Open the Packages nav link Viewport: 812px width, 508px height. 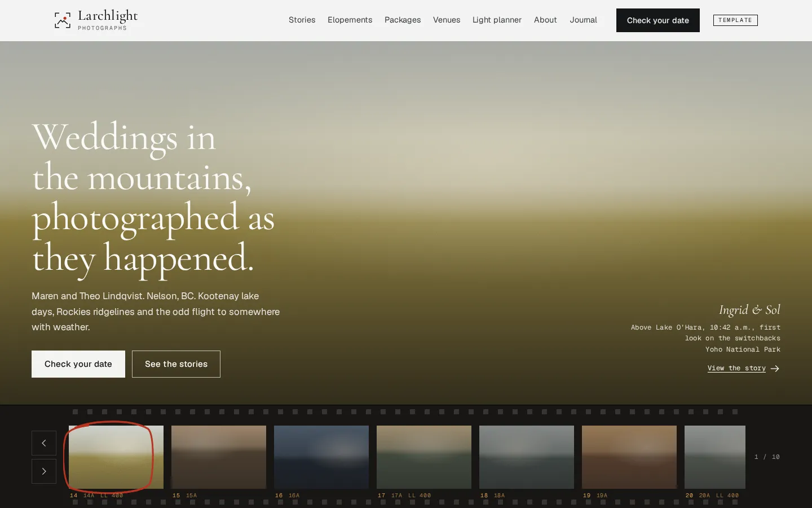(x=403, y=20)
